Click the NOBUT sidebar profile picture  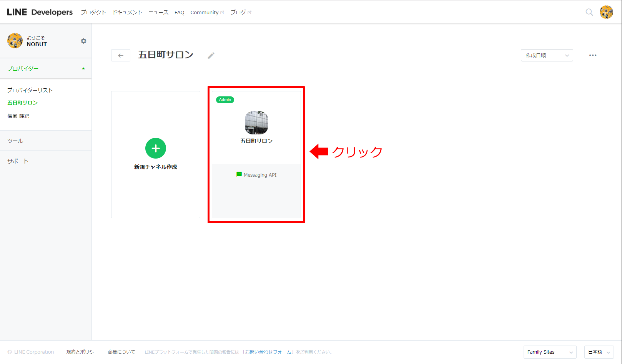click(x=15, y=41)
